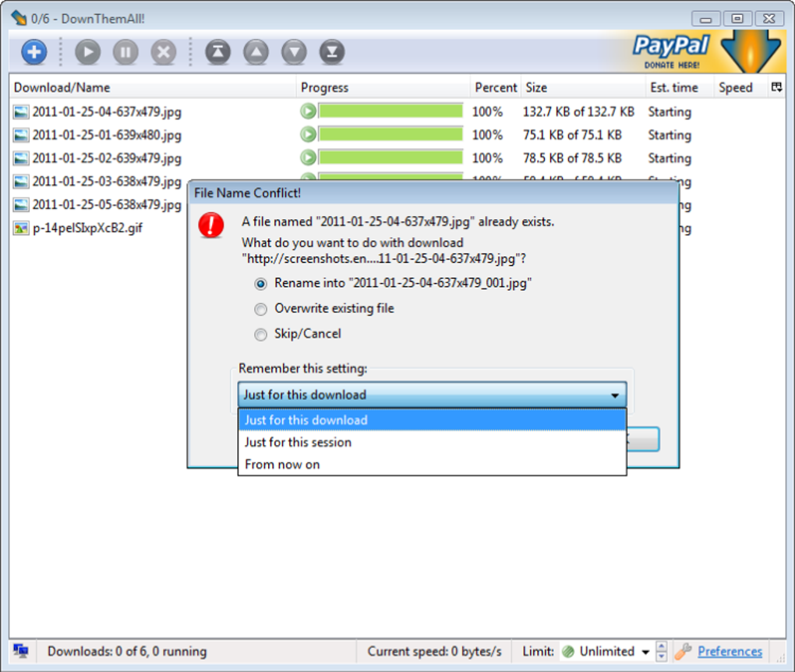The width and height of the screenshot is (795, 672).
Task: Select row 2011-01-25-02-639x479.jpg filename
Action: pos(107,158)
